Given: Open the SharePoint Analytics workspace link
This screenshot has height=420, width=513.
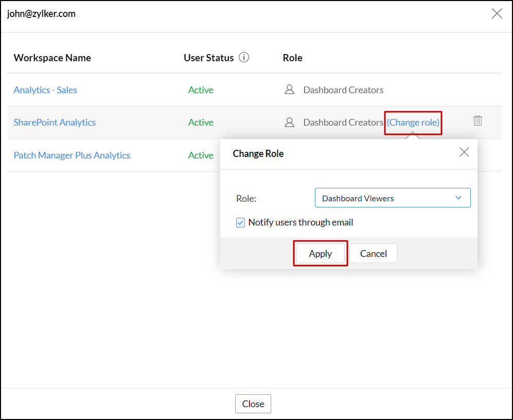Looking at the screenshot, I should [55, 122].
